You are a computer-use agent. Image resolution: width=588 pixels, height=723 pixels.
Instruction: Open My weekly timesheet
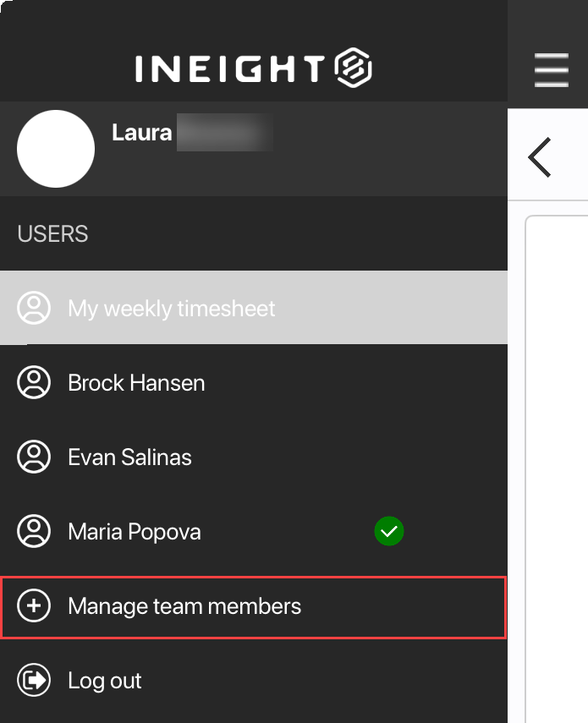[172, 309]
